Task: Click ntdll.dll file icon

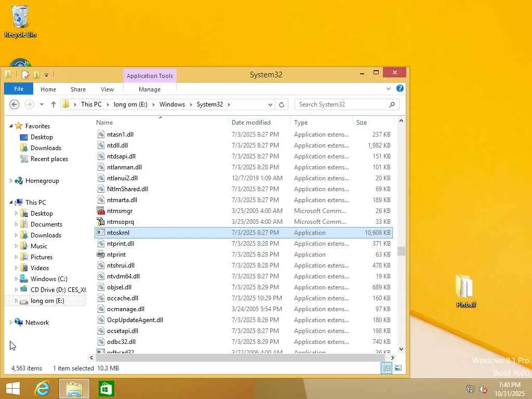Action: pos(100,145)
